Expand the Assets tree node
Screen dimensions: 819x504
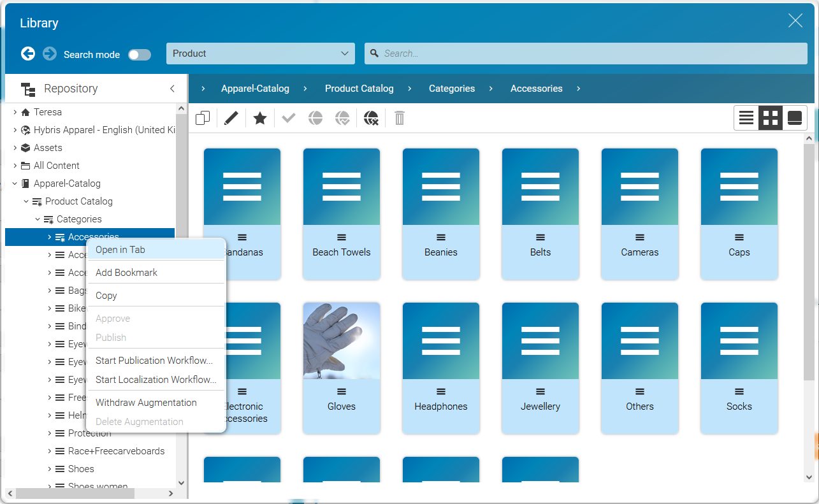tap(15, 148)
